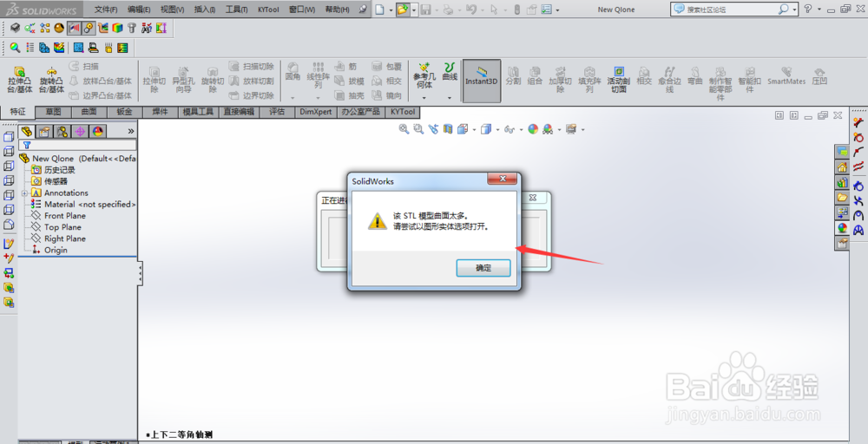Select Origin in feature tree
The height and width of the screenshot is (444, 868).
pos(49,250)
